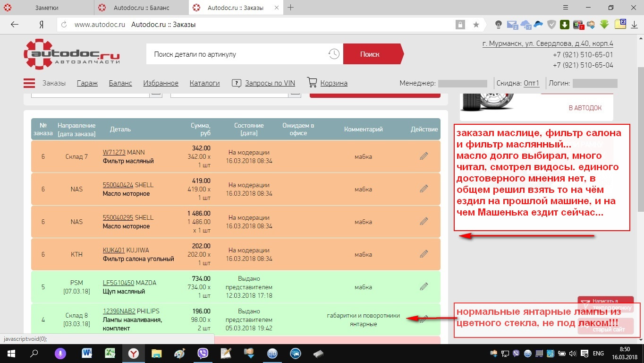The height and width of the screenshot is (363, 644).
Task: Click the ENG language indicator
Action: [598, 354]
